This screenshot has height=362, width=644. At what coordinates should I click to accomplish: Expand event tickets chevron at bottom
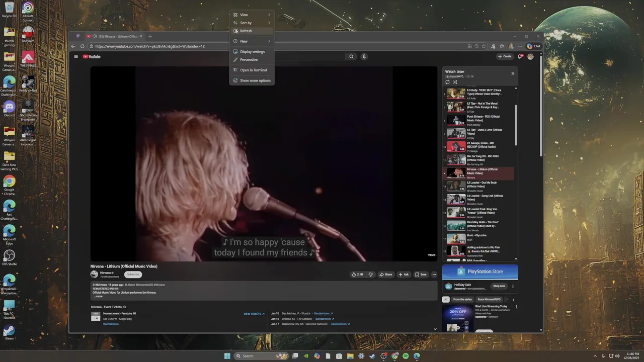click(435, 329)
